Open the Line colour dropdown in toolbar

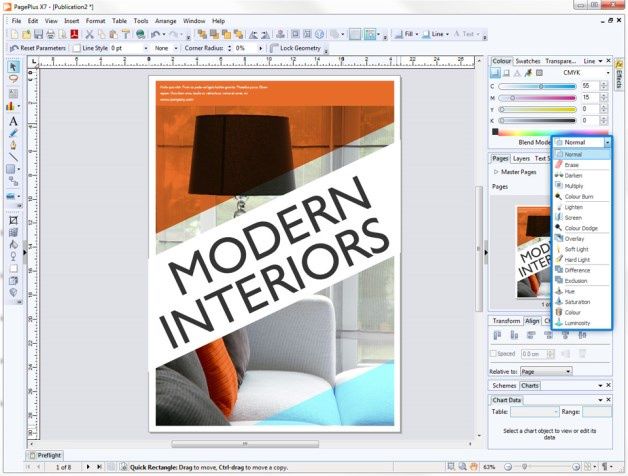[x=447, y=34]
